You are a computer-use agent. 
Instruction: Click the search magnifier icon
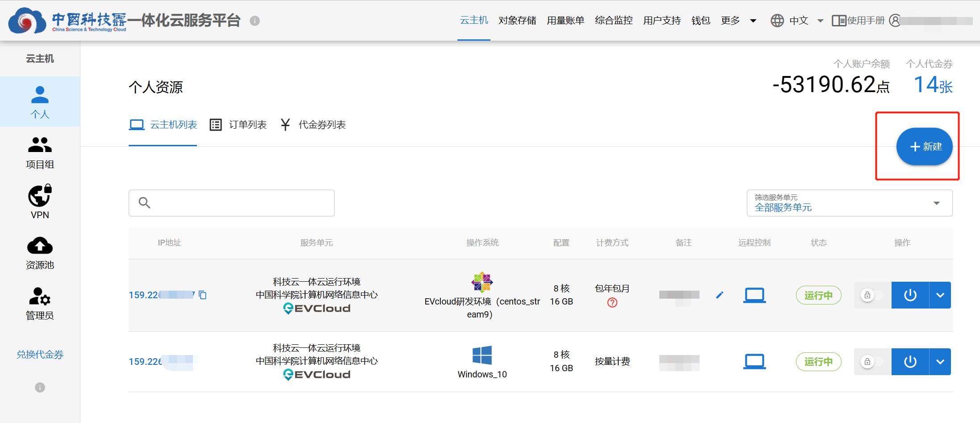click(144, 203)
